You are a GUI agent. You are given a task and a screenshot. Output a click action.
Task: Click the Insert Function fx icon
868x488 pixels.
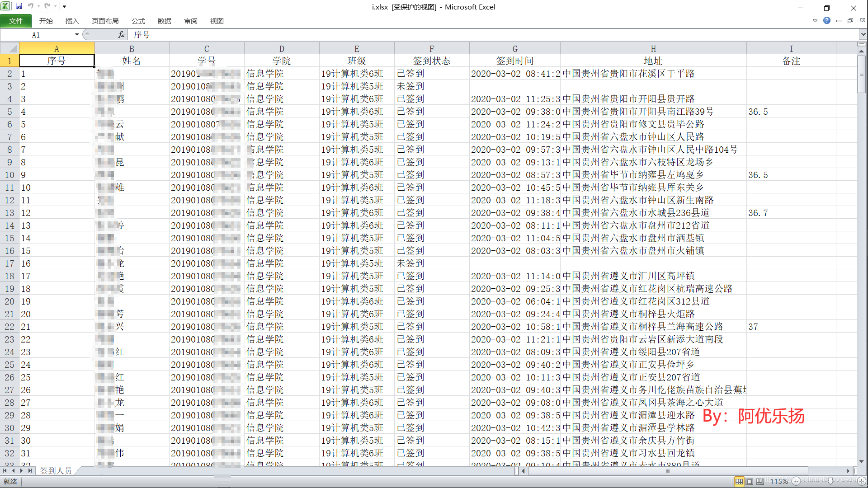(121, 35)
